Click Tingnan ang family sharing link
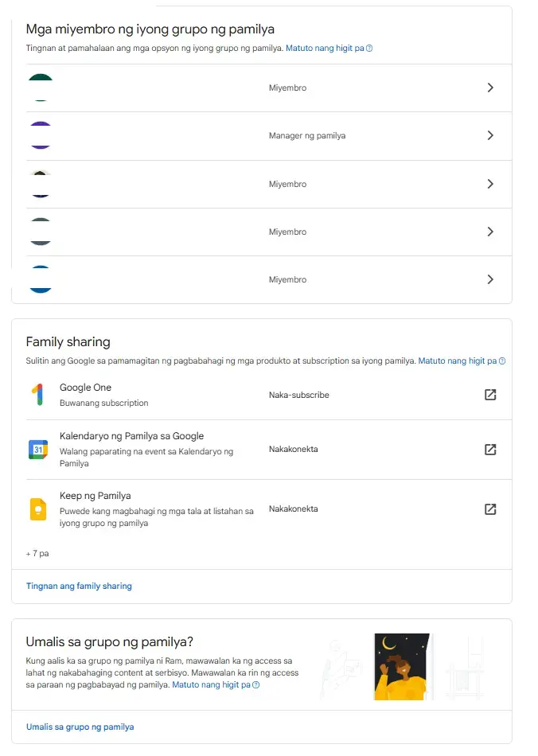538x756 pixels. coord(79,586)
